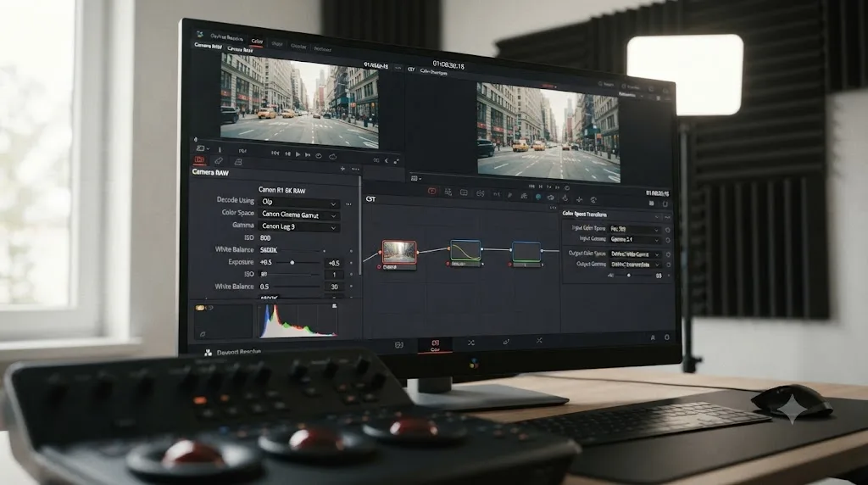Step back one frame in left viewer

tap(287, 154)
